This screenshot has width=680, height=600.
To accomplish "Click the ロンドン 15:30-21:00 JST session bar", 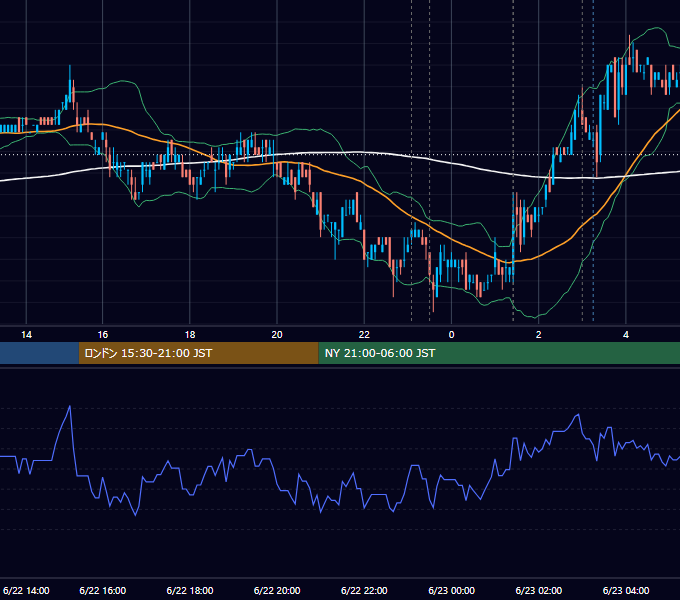I will click(199, 353).
